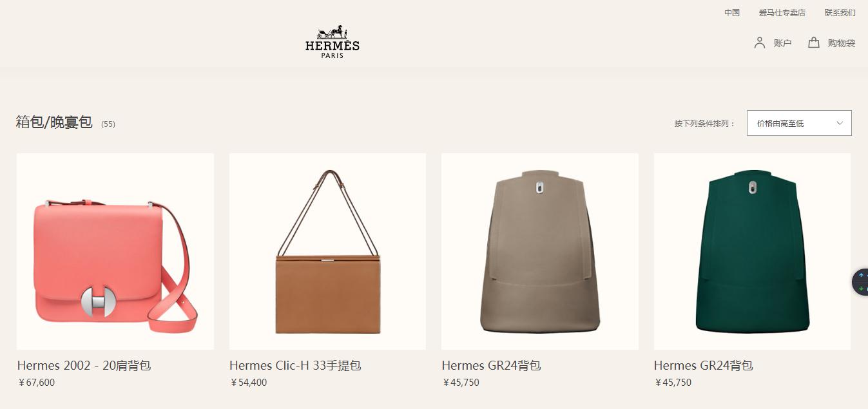Image resolution: width=868 pixels, height=409 pixels.
Task: Click the Hermès Paris logo
Action: pyautogui.click(x=333, y=42)
